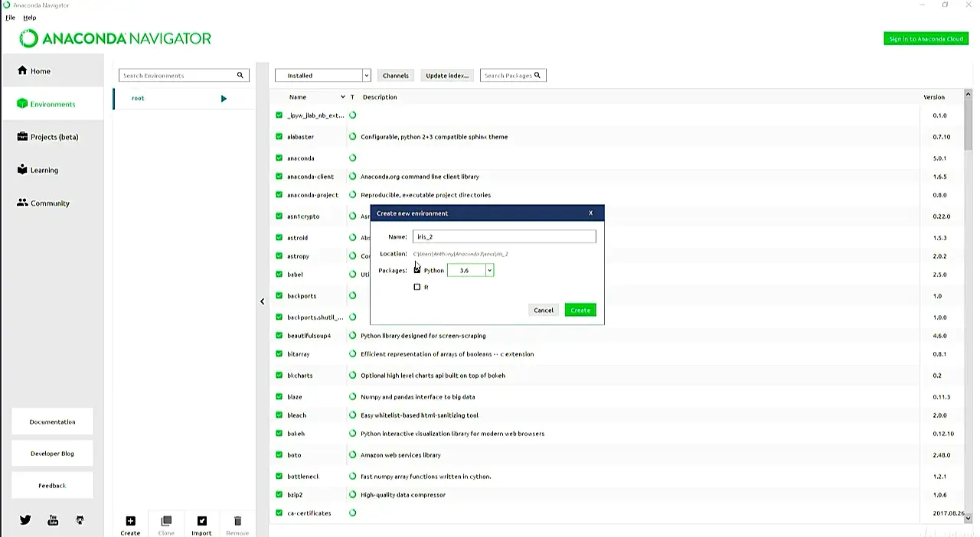Toggle the alabaster package checkbox
980x537 pixels.
pos(279,137)
